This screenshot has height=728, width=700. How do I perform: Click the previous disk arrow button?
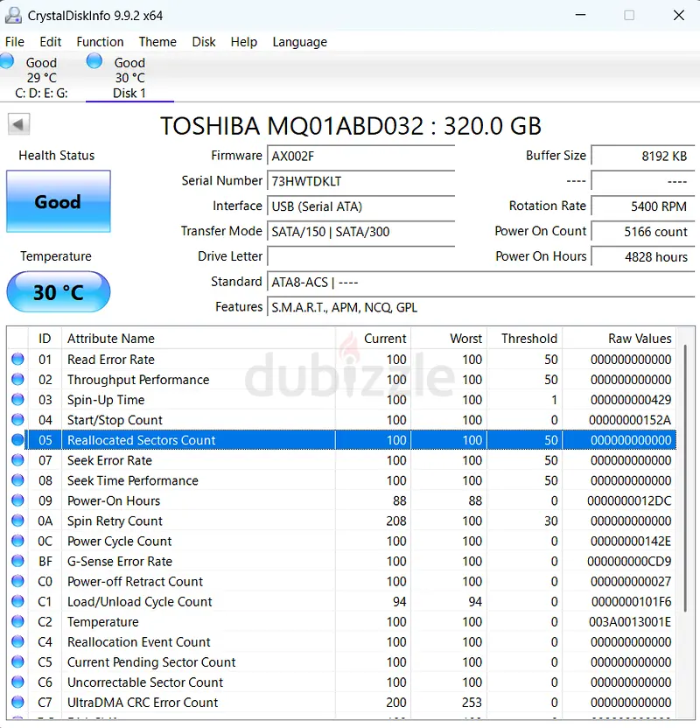18,124
